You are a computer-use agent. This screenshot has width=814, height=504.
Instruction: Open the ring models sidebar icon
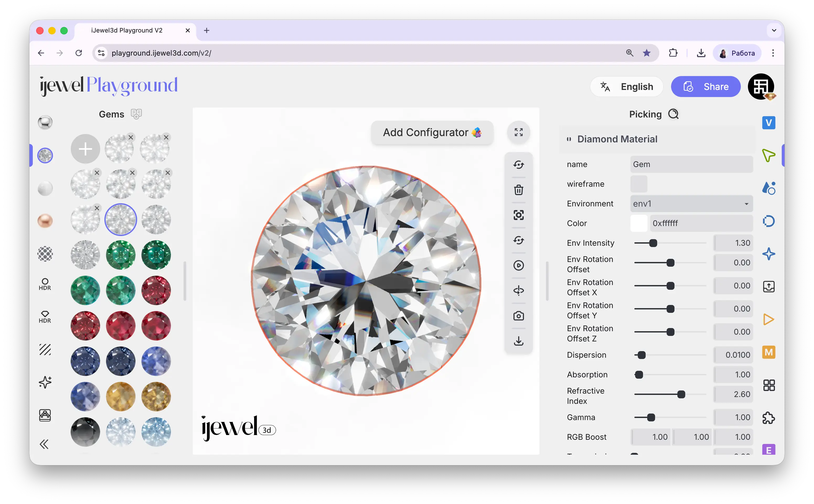45,415
